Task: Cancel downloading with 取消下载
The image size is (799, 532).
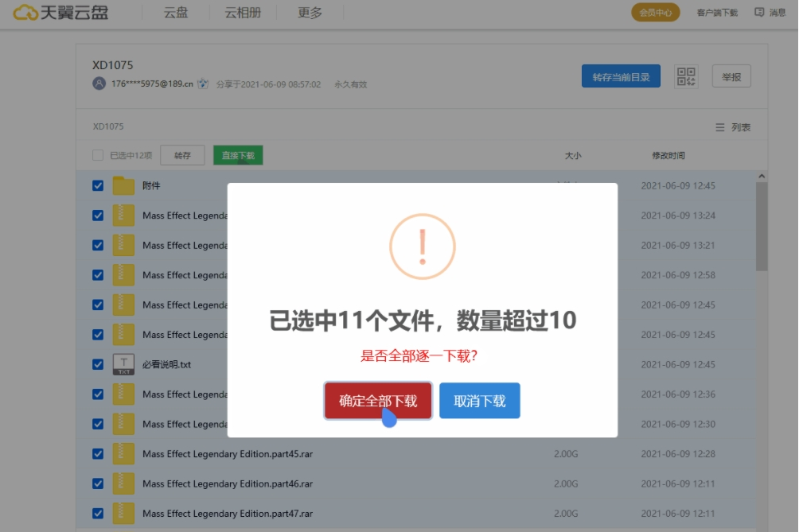Action: pos(479,400)
